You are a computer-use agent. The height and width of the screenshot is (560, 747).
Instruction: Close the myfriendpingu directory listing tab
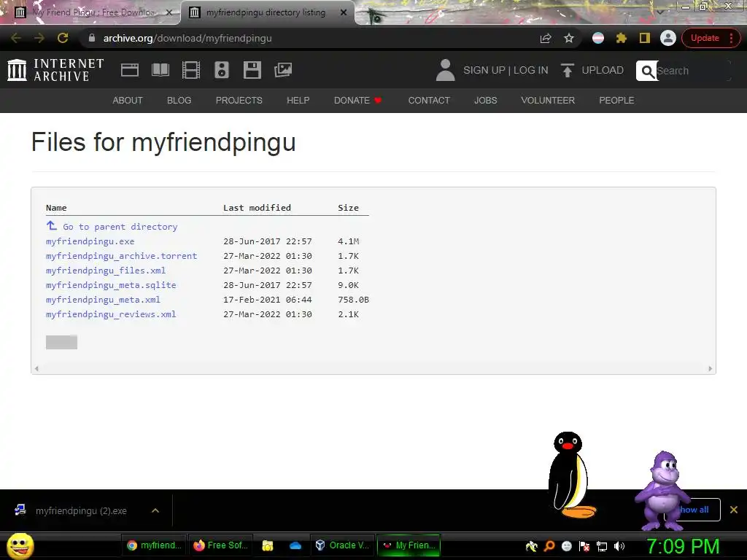[x=344, y=12]
